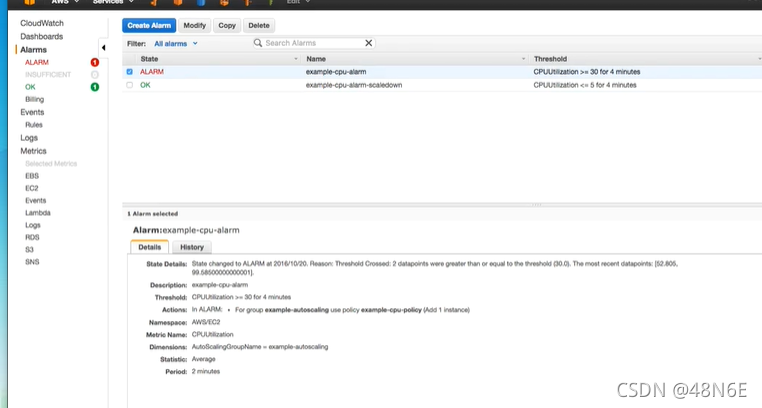Click example-cpu-policy name in Actions
762x408 pixels.
click(391, 310)
